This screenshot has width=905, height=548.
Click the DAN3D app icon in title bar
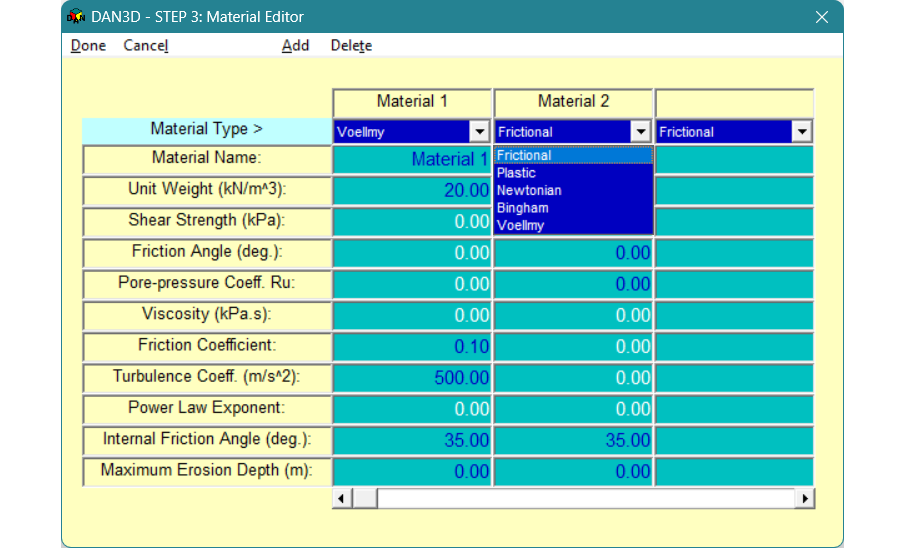(x=76, y=17)
